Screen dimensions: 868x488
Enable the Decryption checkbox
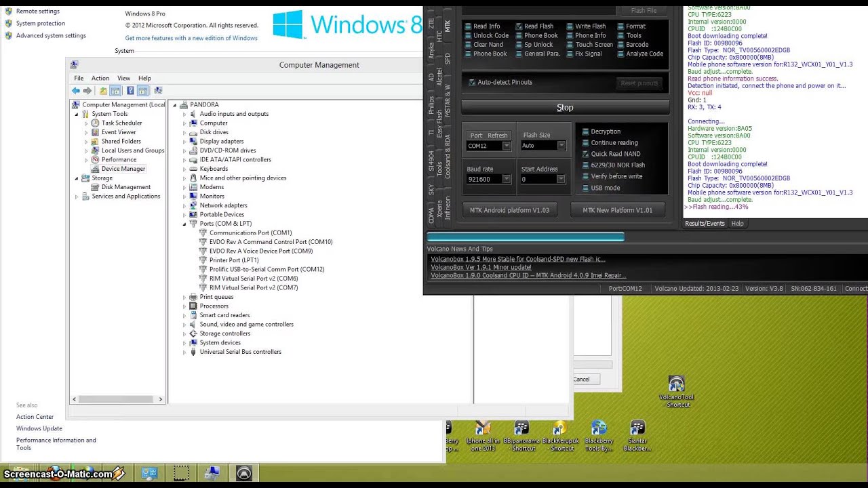tap(585, 131)
